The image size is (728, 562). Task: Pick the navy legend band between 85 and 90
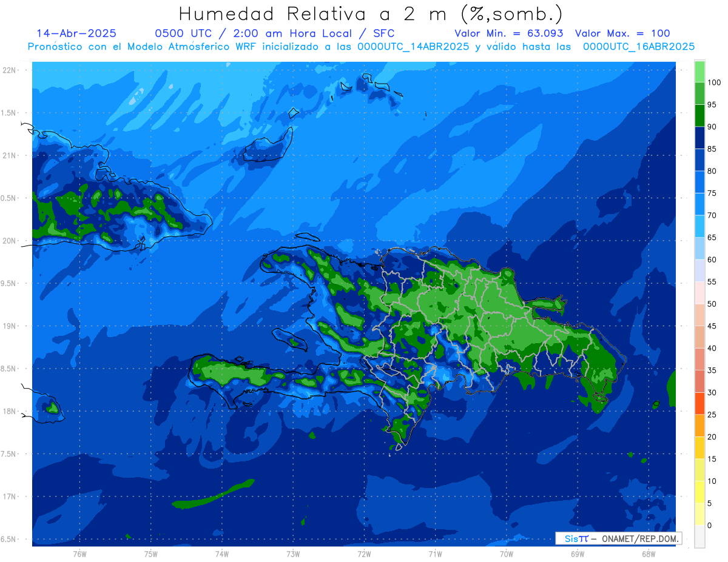pyautogui.click(x=699, y=138)
